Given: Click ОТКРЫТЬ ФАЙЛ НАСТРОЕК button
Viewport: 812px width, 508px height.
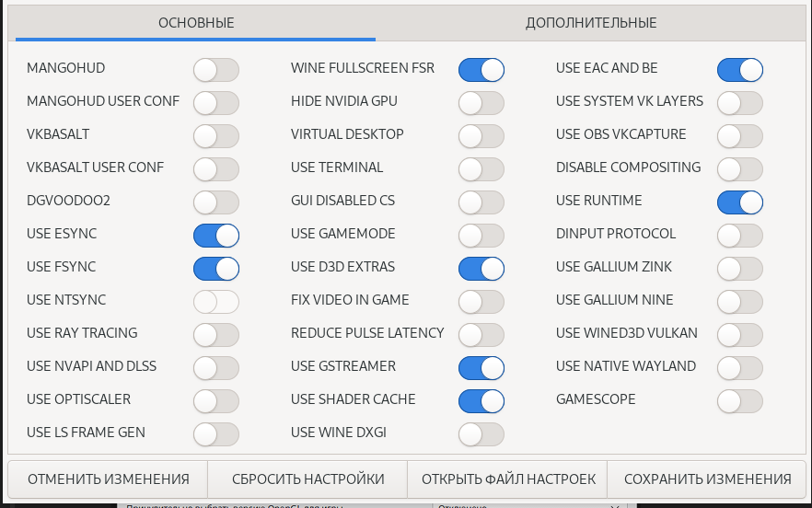Looking at the screenshot, I should point(508,479).
